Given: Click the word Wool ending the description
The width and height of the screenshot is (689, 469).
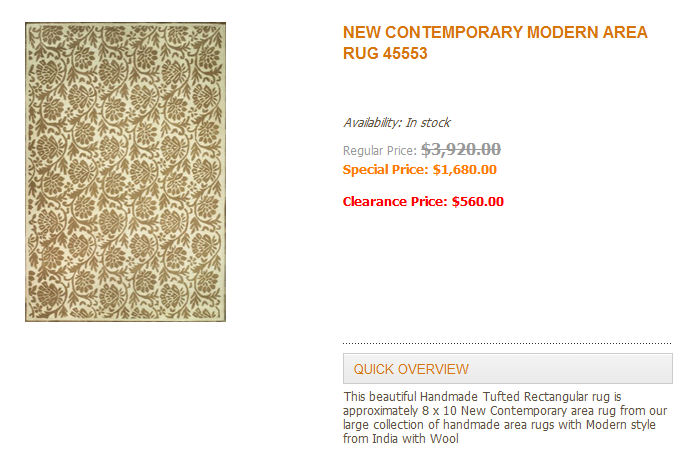Looking at the screenshot, I should [444, 439].
